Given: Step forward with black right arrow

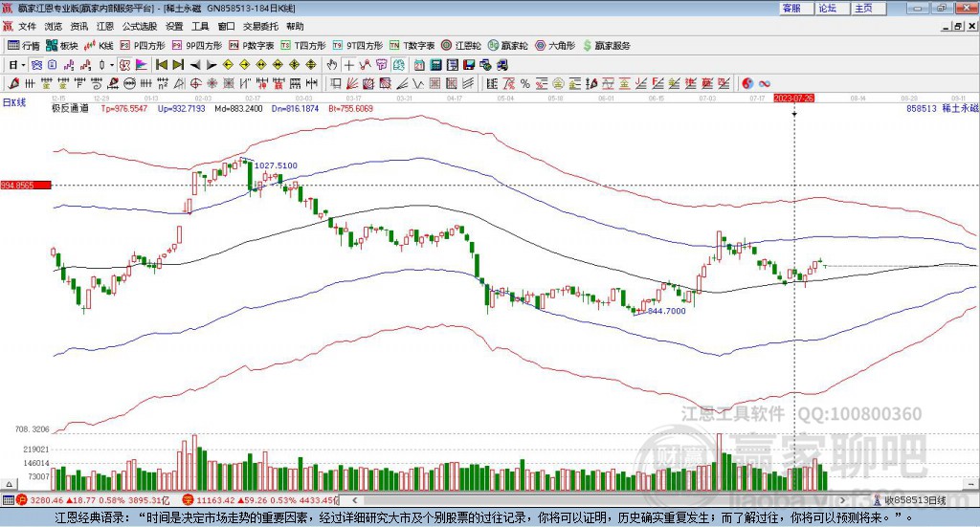Looking at the screenshot, I should (x=212, y=65).
